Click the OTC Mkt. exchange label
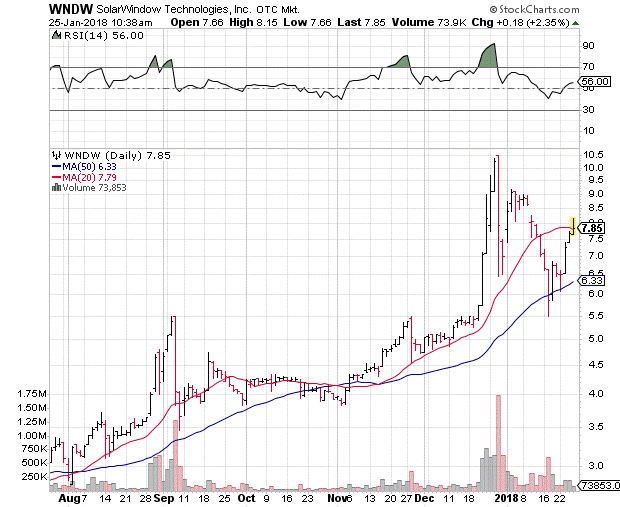 click(x=278, y=9)
